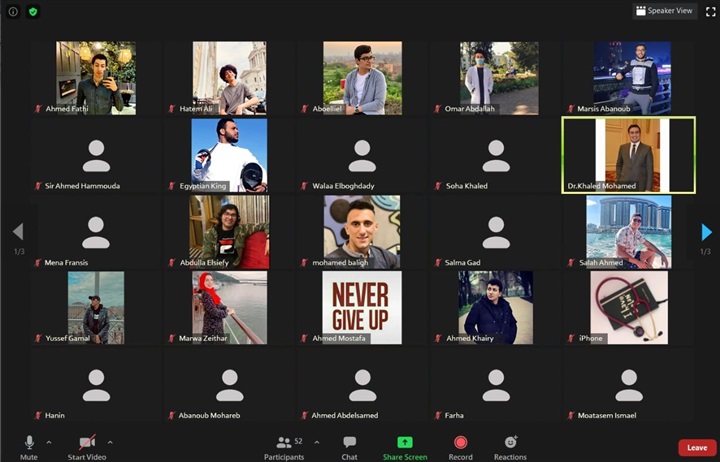Go to next page with right blue arrow
This screenshot has width=720, height=462.
(706, 232)
